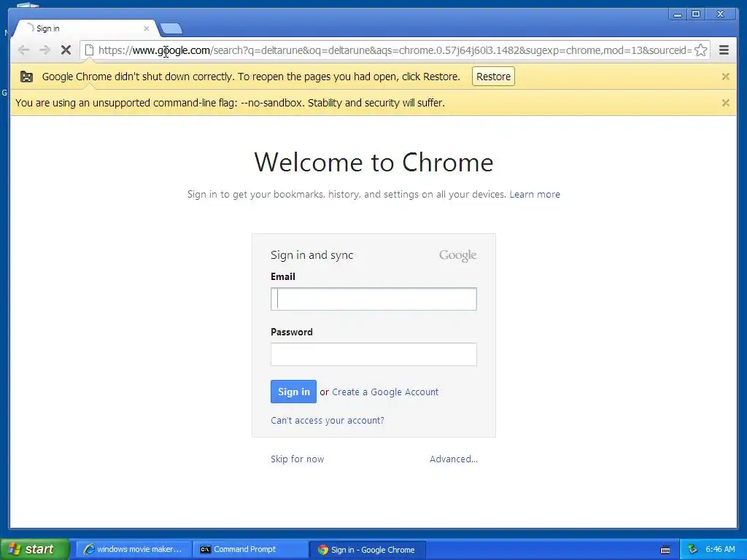Image resolution: width=747 pixels, height=560 pixels.
Task: Open the Learn more link
Action: (535, 194)
